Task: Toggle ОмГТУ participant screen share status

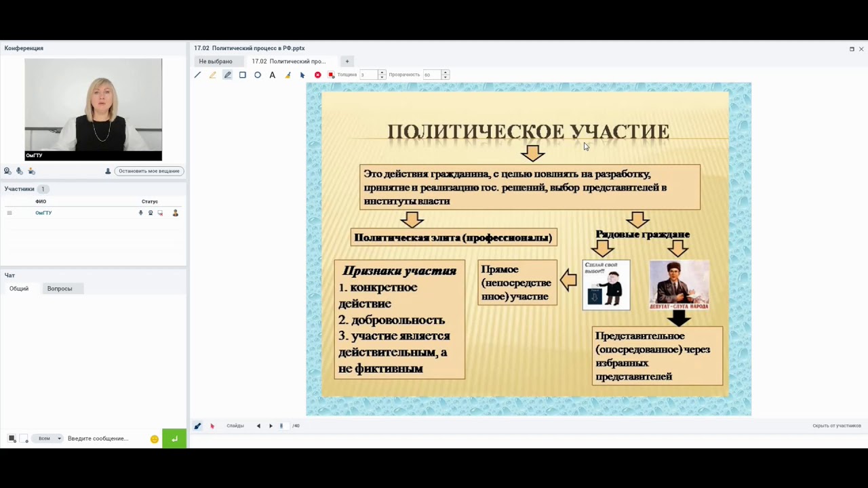Action: click(x=160, y=213)
